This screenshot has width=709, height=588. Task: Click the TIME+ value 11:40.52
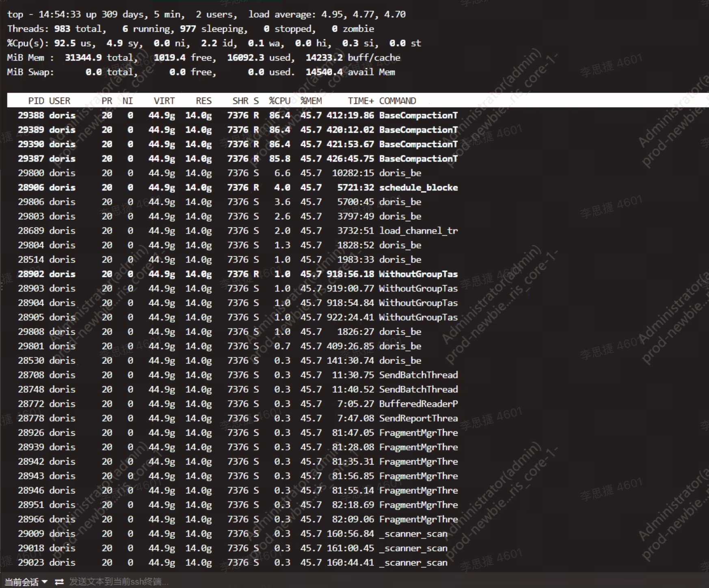click(x=353, y=389)
